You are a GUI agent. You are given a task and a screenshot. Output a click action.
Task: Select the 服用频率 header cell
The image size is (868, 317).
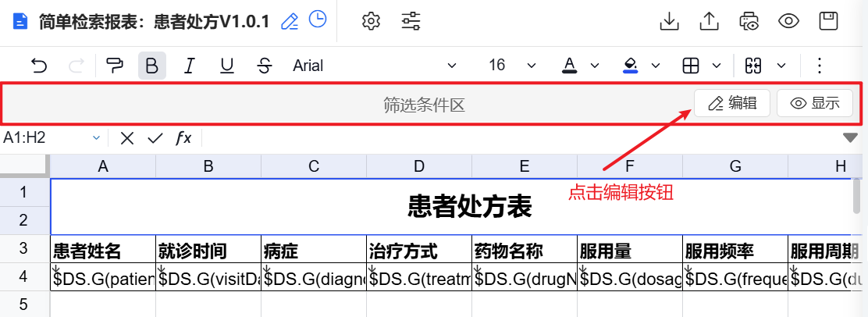(x=735, y=249)
